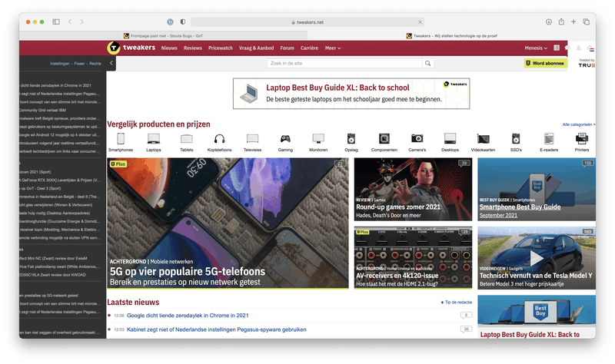Open the Forum menu item
This screenshot has width=615, height=364.
[287, 48]
